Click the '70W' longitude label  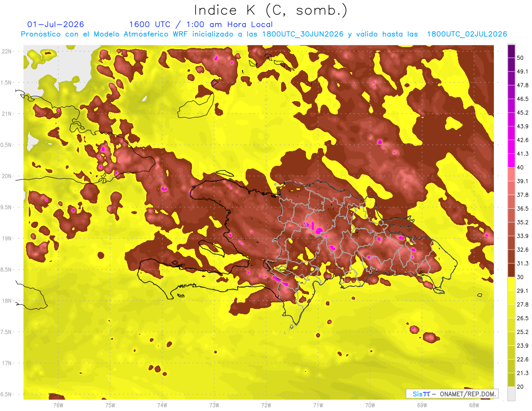[370, 405]
